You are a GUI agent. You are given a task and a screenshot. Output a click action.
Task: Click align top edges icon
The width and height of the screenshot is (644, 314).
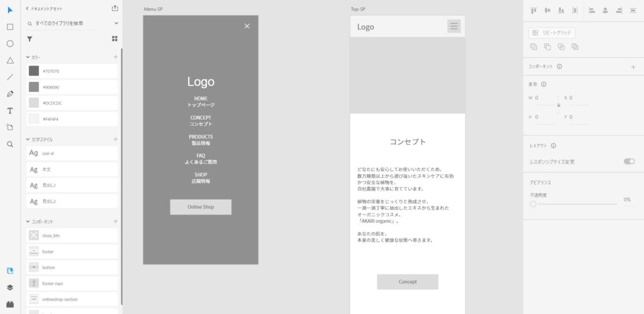[533, 11]
